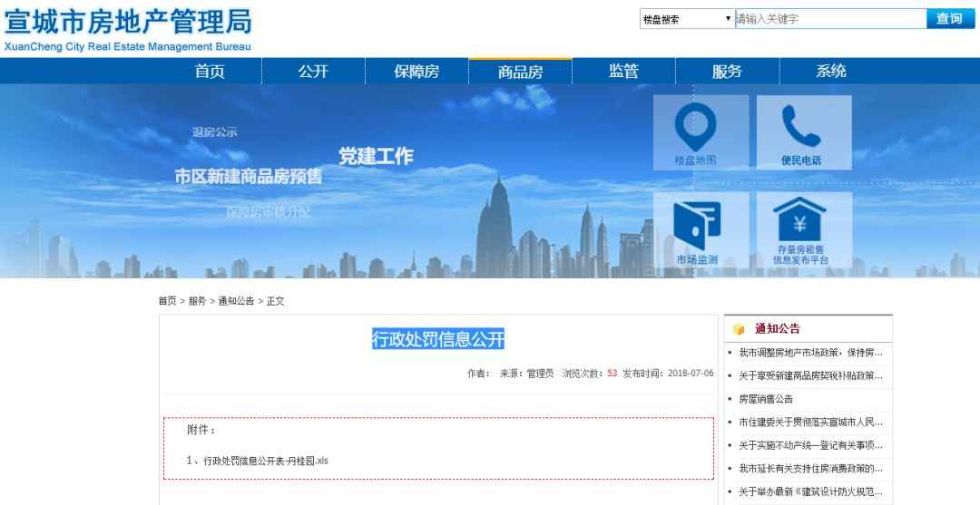
Task: Open the 党建工作 banner link
Action: 376,157
